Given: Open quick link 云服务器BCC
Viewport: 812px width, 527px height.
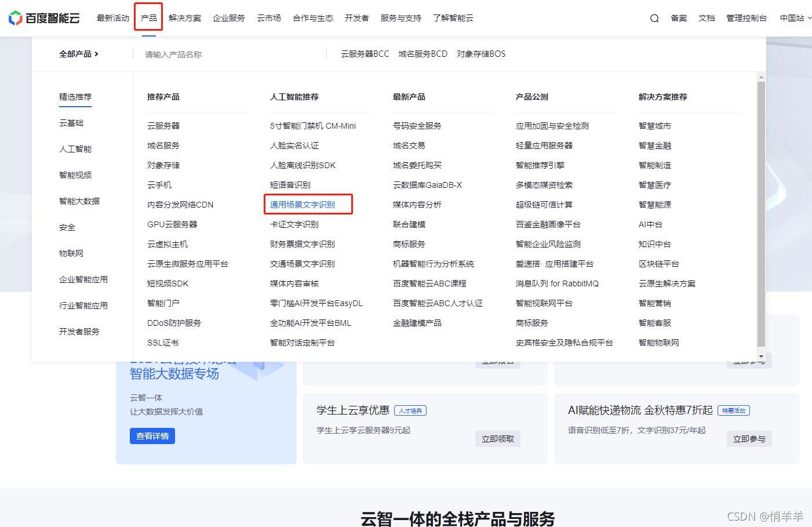Looking at the screenshot, I should tap(365, 54).
